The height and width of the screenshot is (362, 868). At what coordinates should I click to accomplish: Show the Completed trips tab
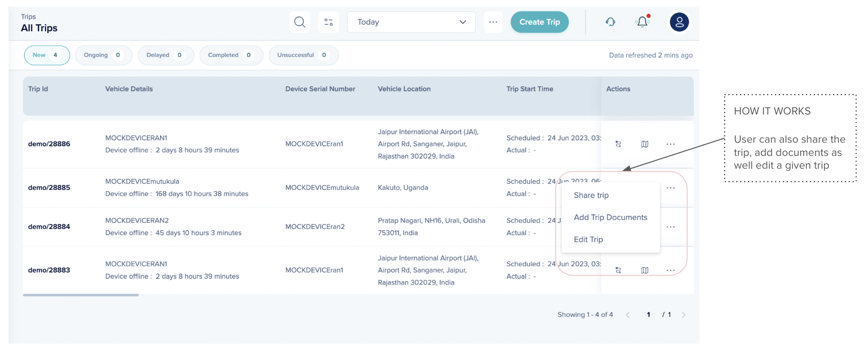pos(231,55)
